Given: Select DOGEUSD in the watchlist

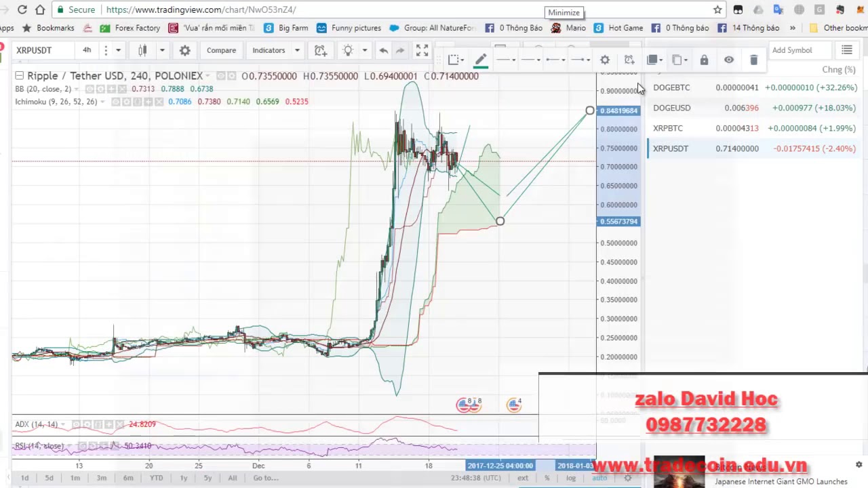Looking at the screenshot, I should point(754,108).
